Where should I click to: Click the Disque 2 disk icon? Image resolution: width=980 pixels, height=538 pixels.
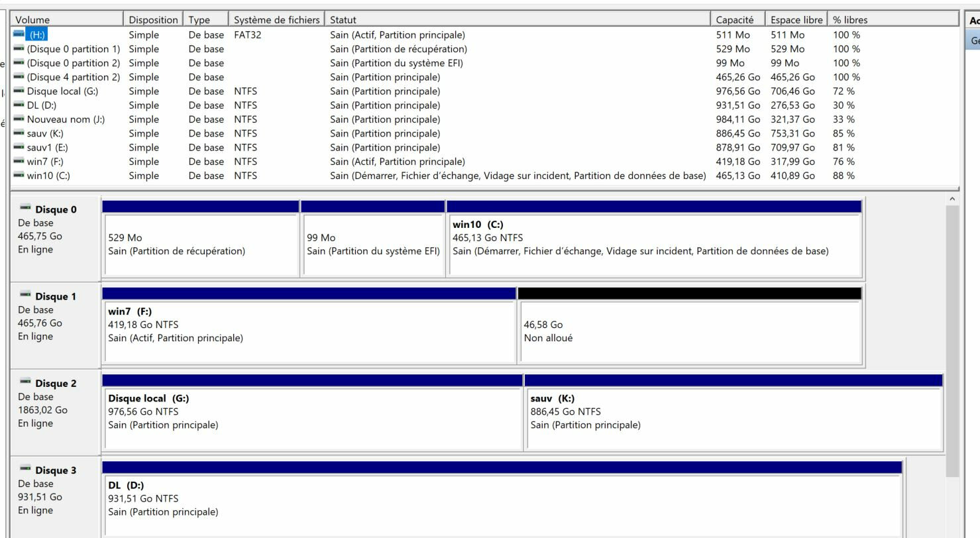[x=25, y=382]
